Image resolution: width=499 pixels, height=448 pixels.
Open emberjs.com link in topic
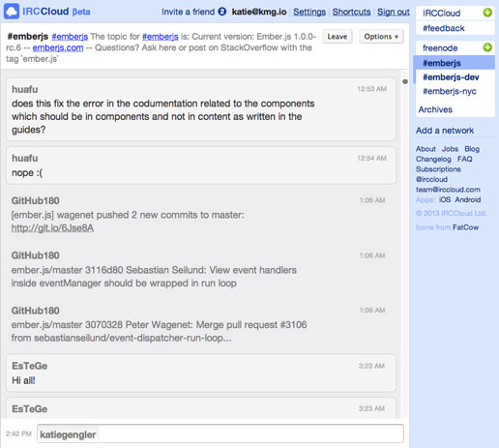click(58, 47)
